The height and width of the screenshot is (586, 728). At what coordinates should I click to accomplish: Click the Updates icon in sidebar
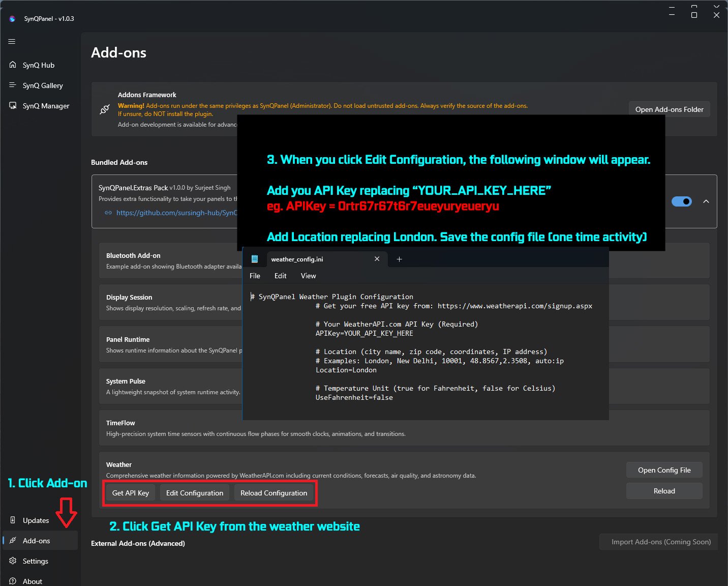click(13, 520)
